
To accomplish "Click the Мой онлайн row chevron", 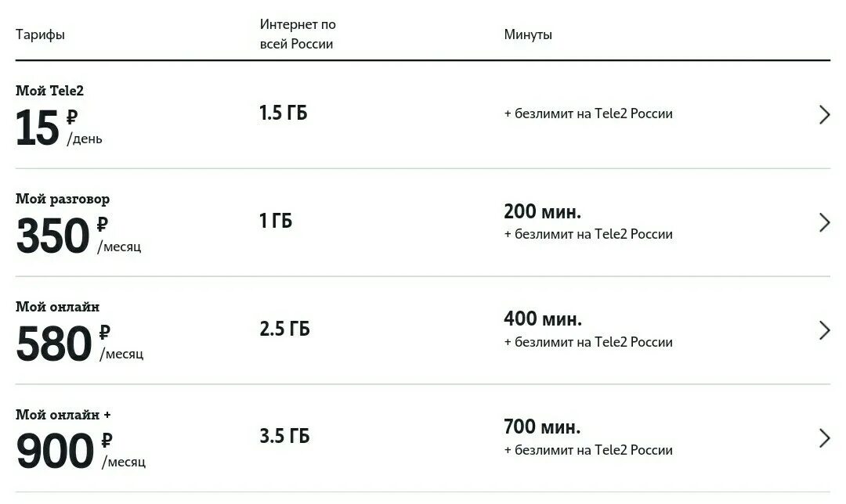I will [x=824, y=330].
